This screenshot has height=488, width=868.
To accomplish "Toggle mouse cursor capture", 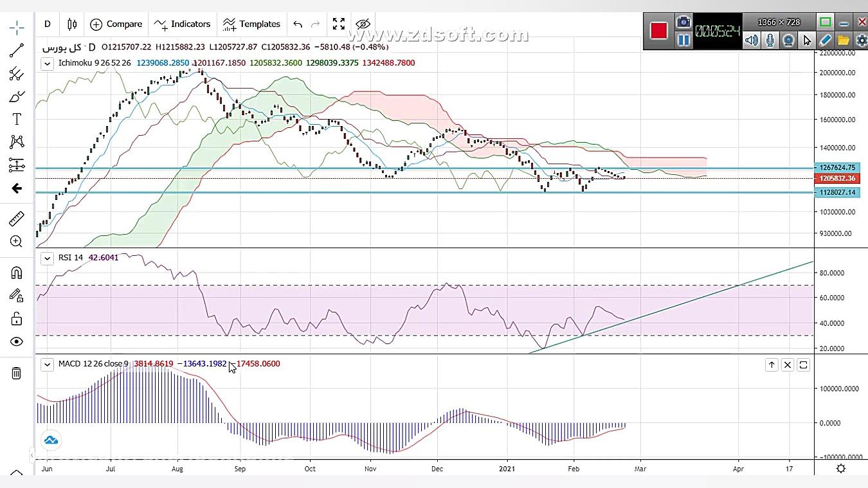I will coord(807,41).
